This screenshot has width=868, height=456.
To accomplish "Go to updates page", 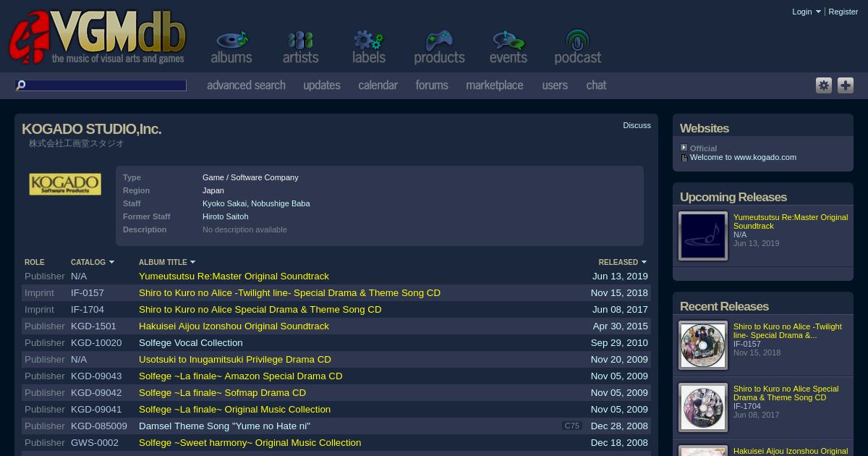I will pos(322,85).
